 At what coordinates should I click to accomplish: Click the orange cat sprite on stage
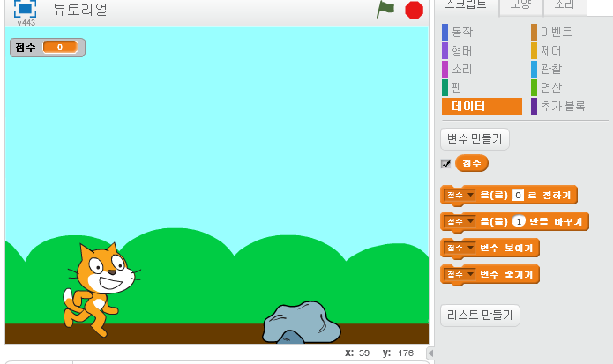(101, 289)
